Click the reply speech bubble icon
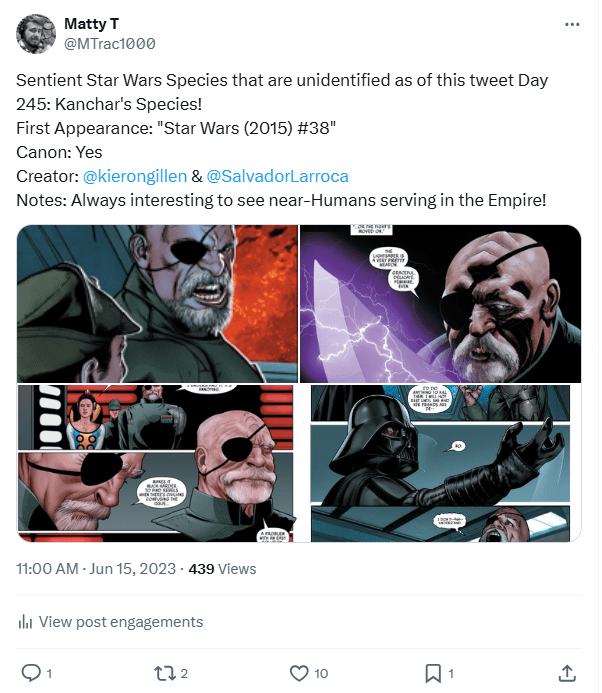Viewport: 602px width, 693px height. pyautogui.click(x=30, y=672)
